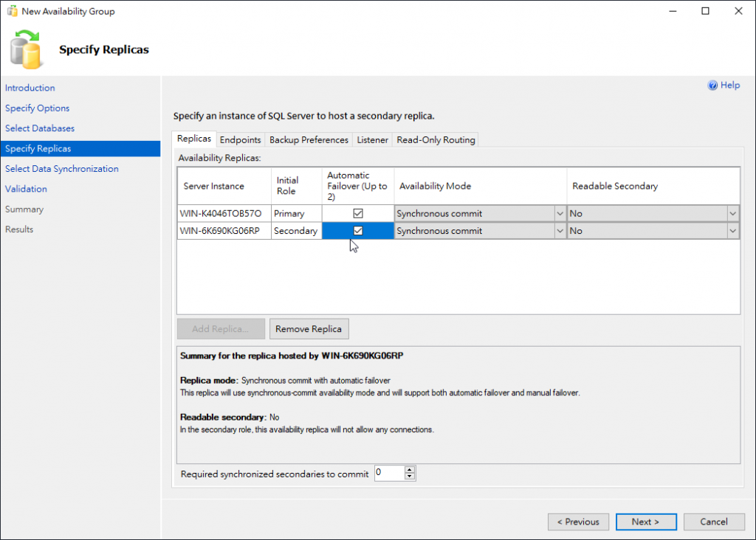
Task: Click the required synchronized secondaries number field
Action: [x=389, y=474]
